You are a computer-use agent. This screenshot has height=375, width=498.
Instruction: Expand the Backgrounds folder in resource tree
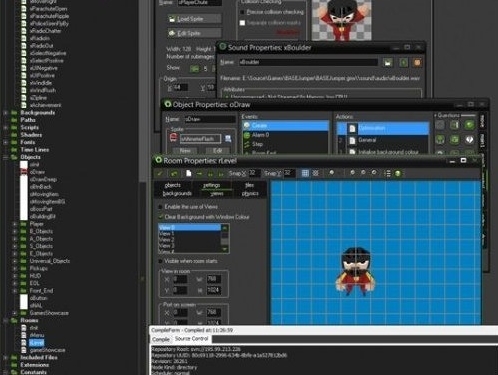click(6, 113)
